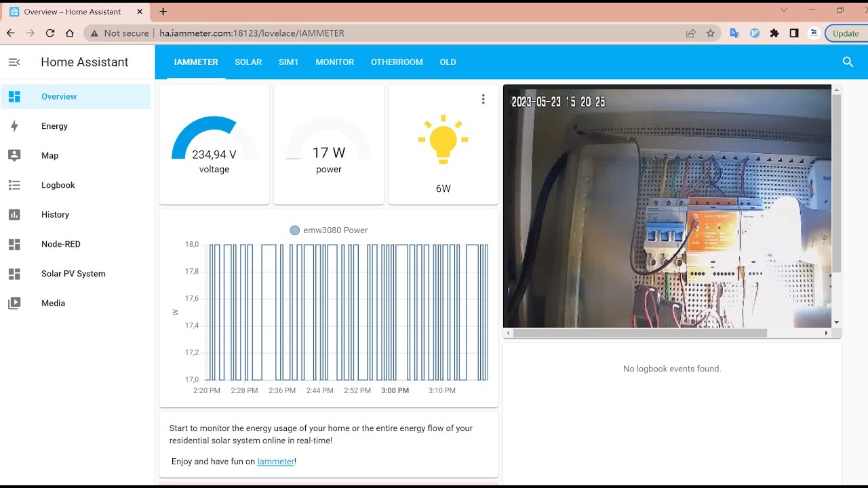Screen dimensions: 868x488
Task: Open Node-RED sidebar icon
Action: [x=14, y=244]
